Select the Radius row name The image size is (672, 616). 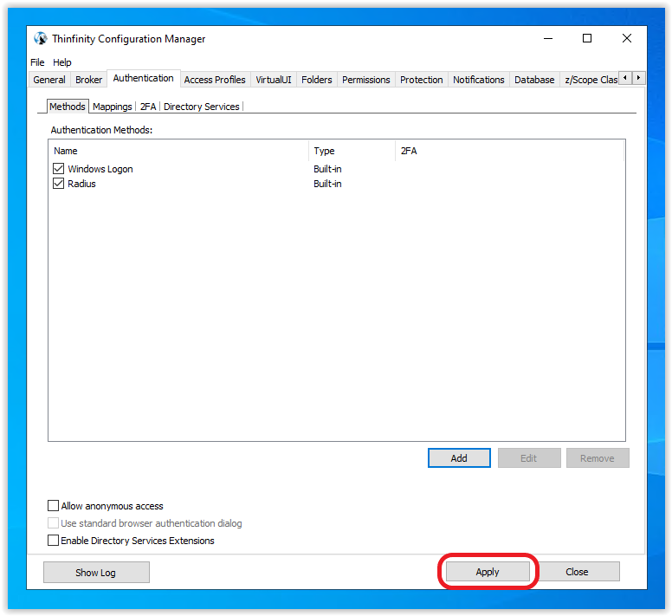pos(81,184)
